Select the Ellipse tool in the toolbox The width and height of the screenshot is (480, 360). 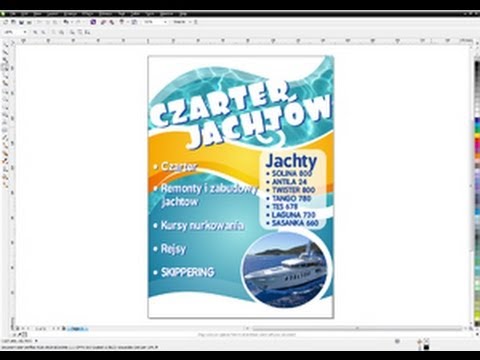point(6,99)
